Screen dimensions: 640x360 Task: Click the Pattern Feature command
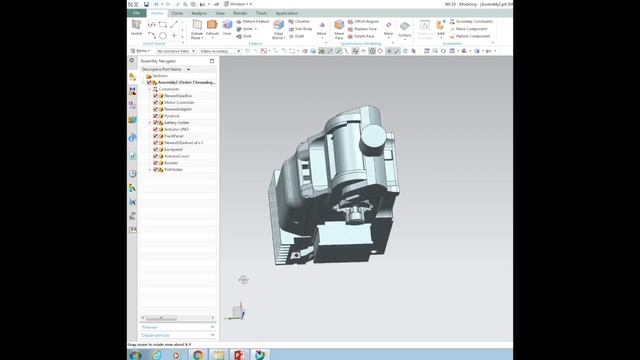coord(253,21)
